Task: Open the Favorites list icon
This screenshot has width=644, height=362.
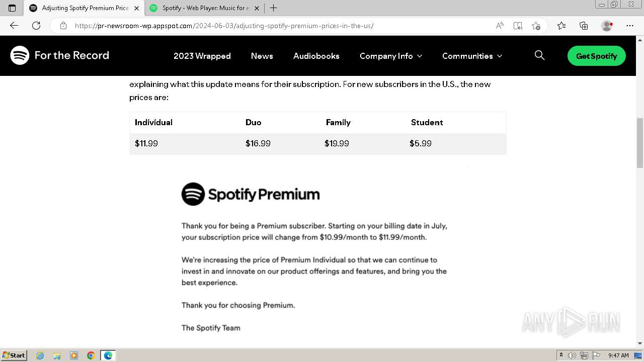Action: coord(561,26)
